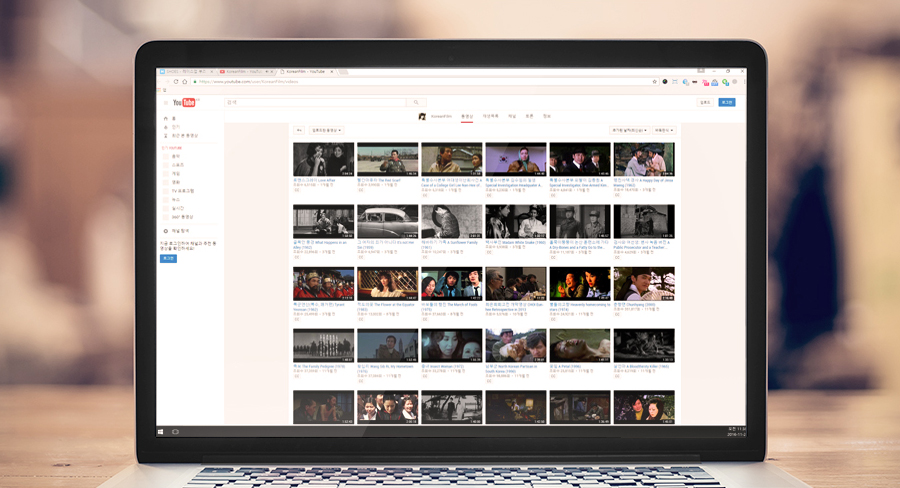
Task: Switch to the second KoreanFilm browser tab
Action: (247, 72)
